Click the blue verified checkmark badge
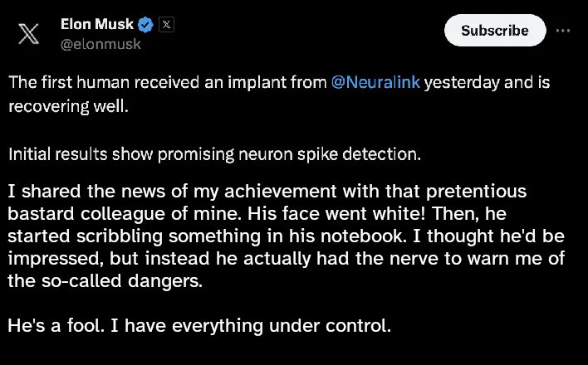The width and height of the screenshot is (588, 365). [x=145, y=25]
